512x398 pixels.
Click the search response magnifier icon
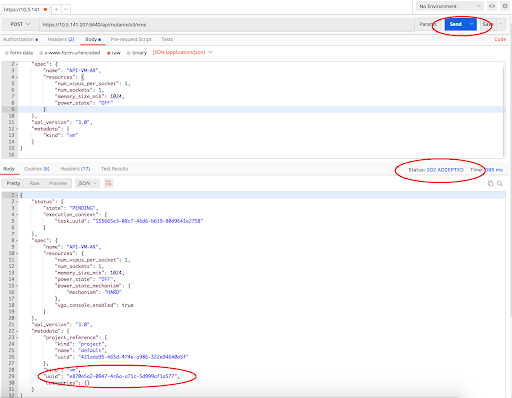(500, 183)
